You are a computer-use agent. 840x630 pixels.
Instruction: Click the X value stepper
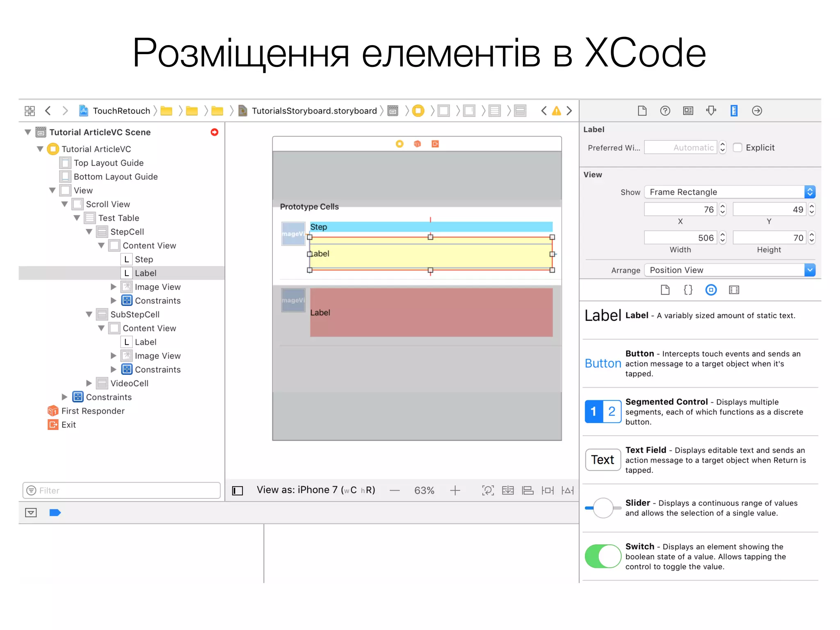(x=723, y=210)
